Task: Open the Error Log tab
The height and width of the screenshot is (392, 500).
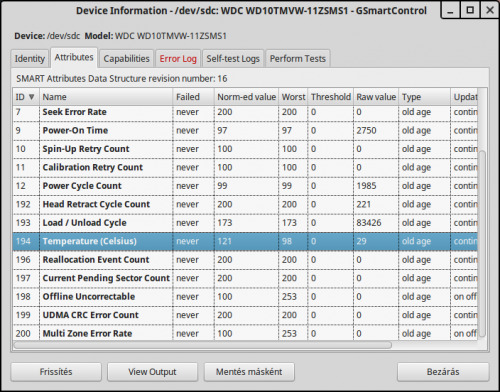Action: click(x=178, y=59)
